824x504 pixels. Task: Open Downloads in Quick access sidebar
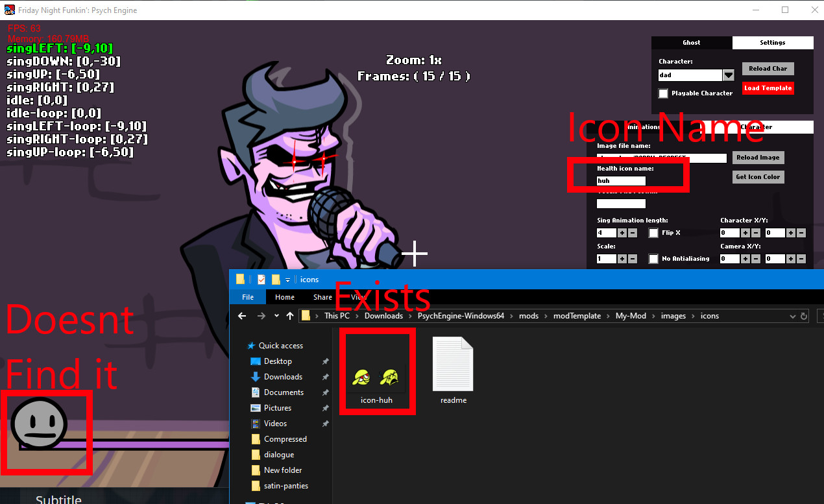[283, 377]
